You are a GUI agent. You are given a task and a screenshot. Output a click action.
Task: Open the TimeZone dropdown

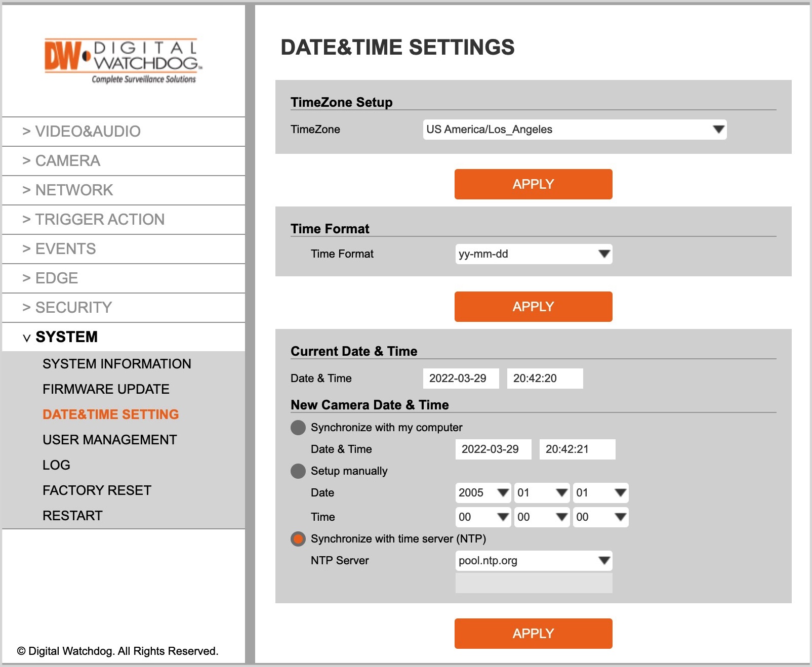click(575, 130)
